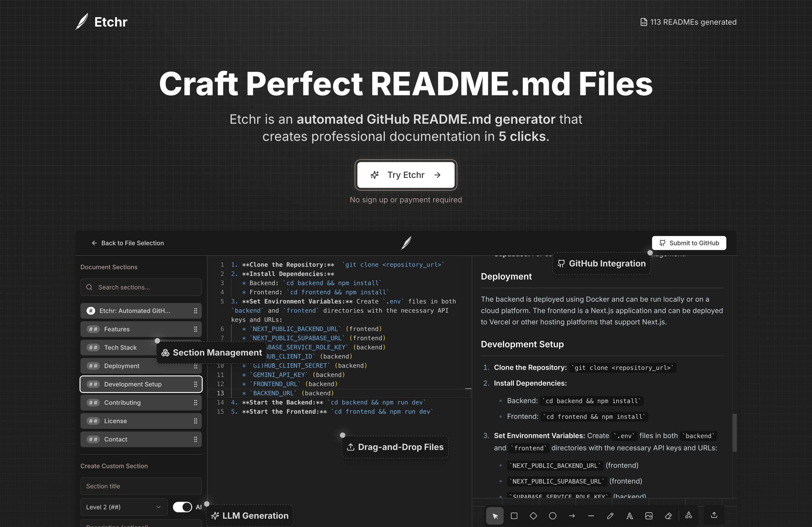The image size is (812, 527).
Task: Select the Ellipse shape tool
Action: 553,516
